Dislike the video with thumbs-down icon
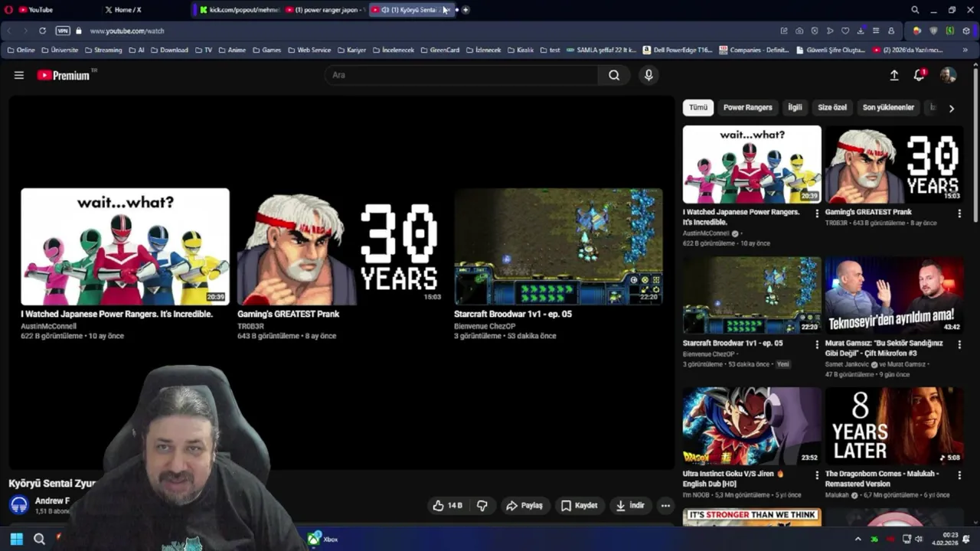Screen dimensions: 980x551 point(482,505)
